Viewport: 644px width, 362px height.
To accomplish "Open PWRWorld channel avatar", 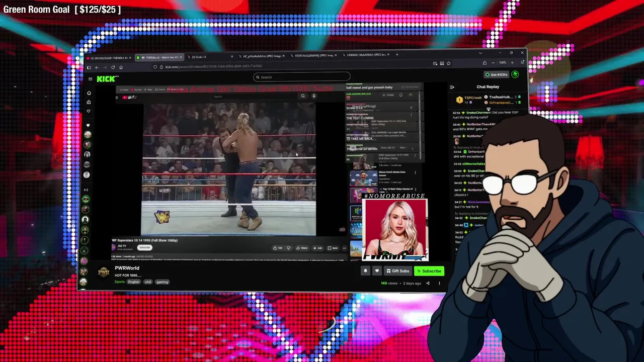I will (104, 272).
